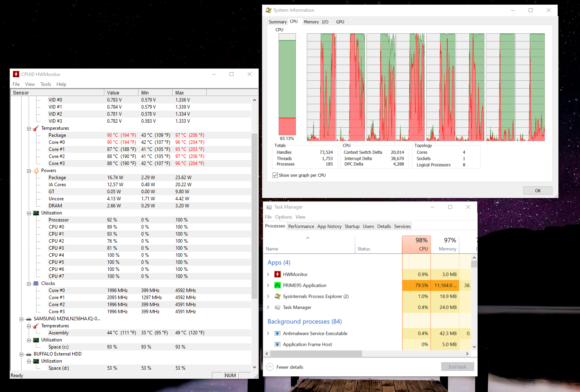Collapse the Powers tree node
The height and width of the screenshot is (392, 580).
pos(29,171)
